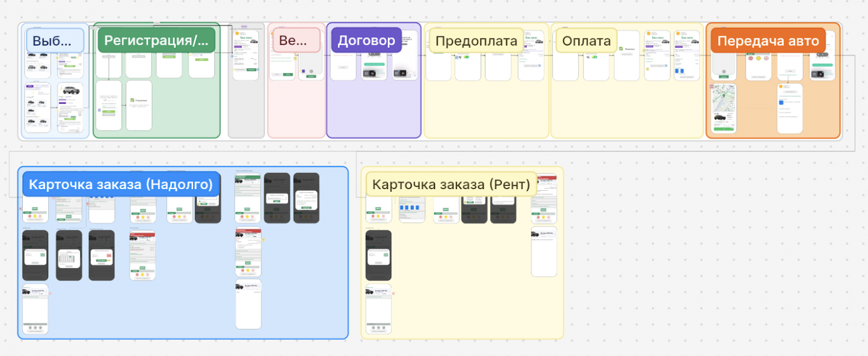
Task: Select the 'Отправлено' checkmark frame in Регистрация section
Action: click(x=139, y=105)
